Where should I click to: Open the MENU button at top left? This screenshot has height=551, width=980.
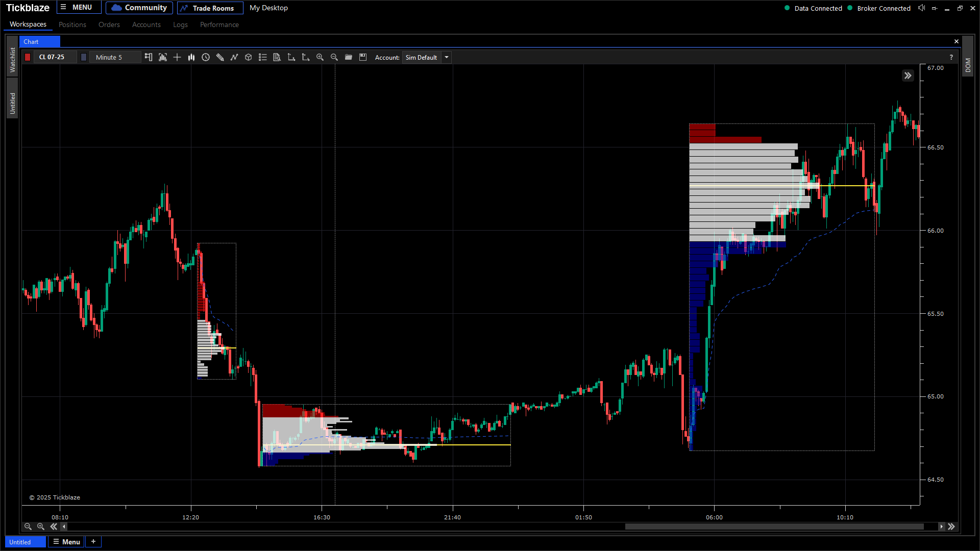pyautogui.click(x=79, y=7)
